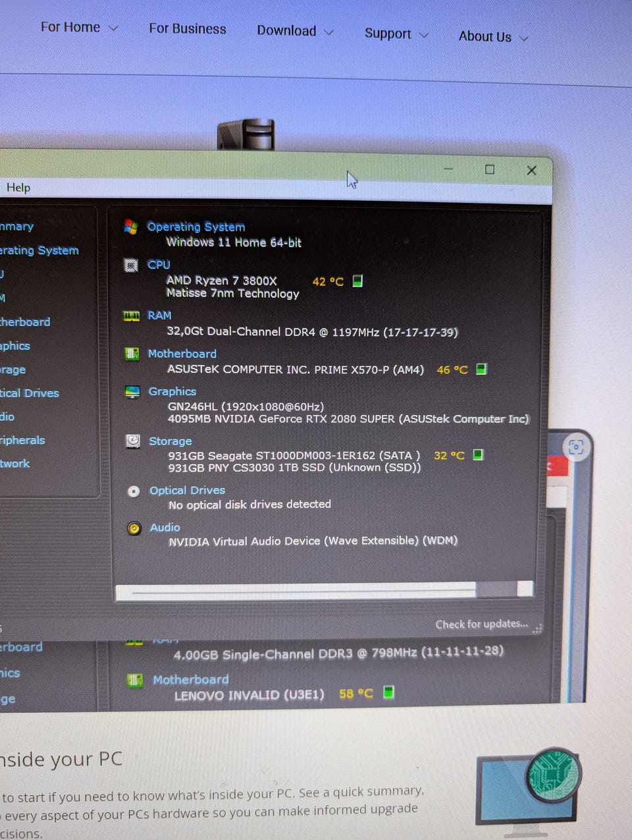Click the green indicator next to 58 °C in background image
The height and width of the screenshot is (840, 632).
pos(388,692)
